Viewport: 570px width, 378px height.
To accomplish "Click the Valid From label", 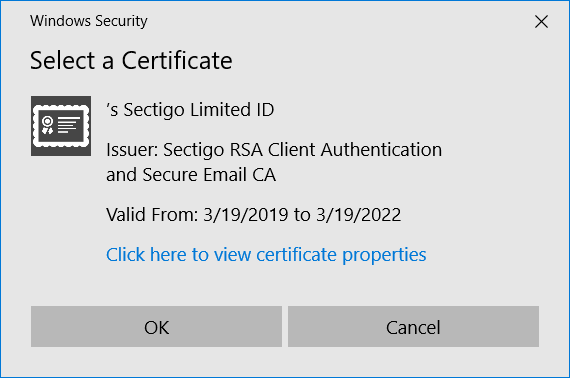I will coord(152,214).
